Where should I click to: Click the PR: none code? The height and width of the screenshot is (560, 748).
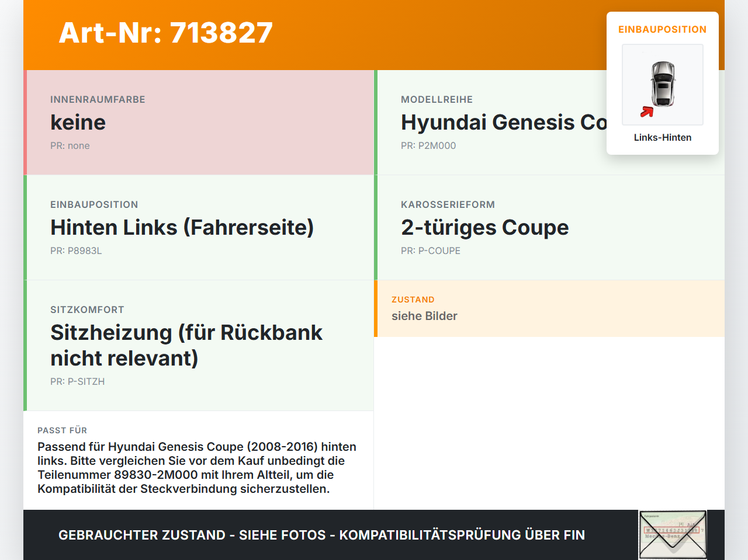coord(70,145)
